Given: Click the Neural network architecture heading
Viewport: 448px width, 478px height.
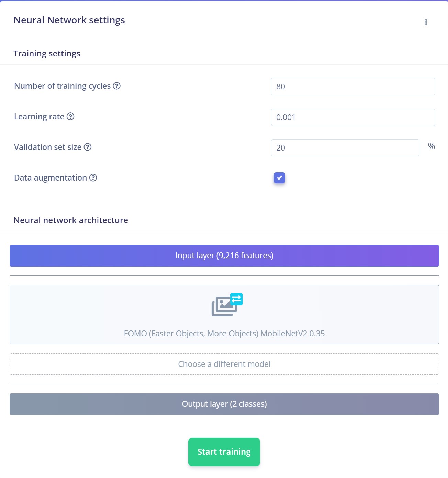Looking at the screenshot, I should pos(71,220).
